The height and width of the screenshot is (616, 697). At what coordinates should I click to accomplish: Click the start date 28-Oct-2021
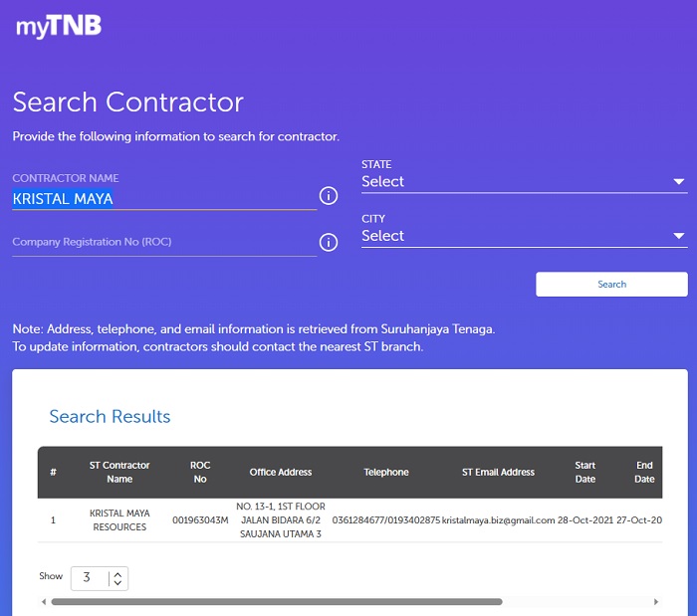click(585, 520)
